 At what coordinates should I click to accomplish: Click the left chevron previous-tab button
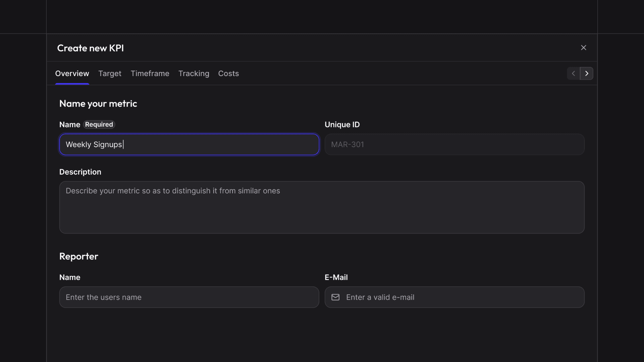574,73
